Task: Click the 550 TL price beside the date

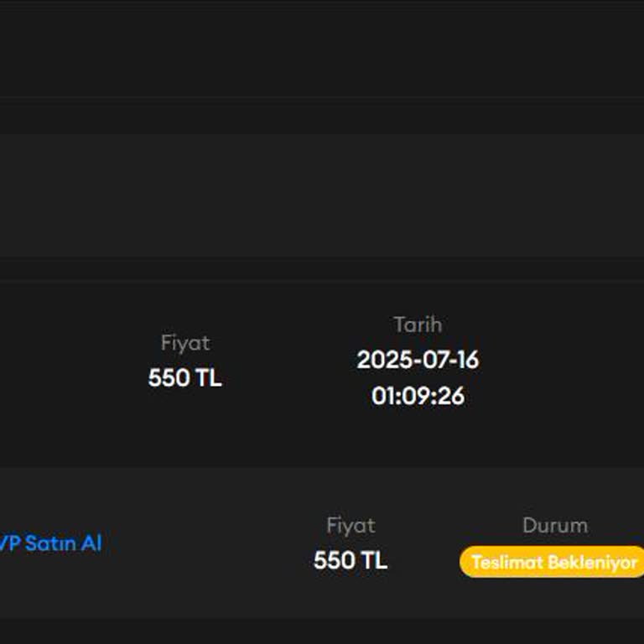Action: pos(184,378)
